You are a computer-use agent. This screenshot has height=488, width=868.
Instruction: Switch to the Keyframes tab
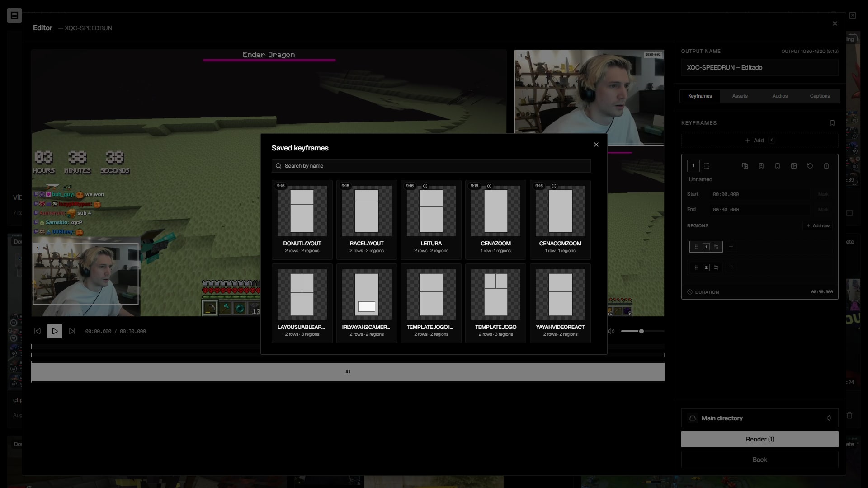700,96
